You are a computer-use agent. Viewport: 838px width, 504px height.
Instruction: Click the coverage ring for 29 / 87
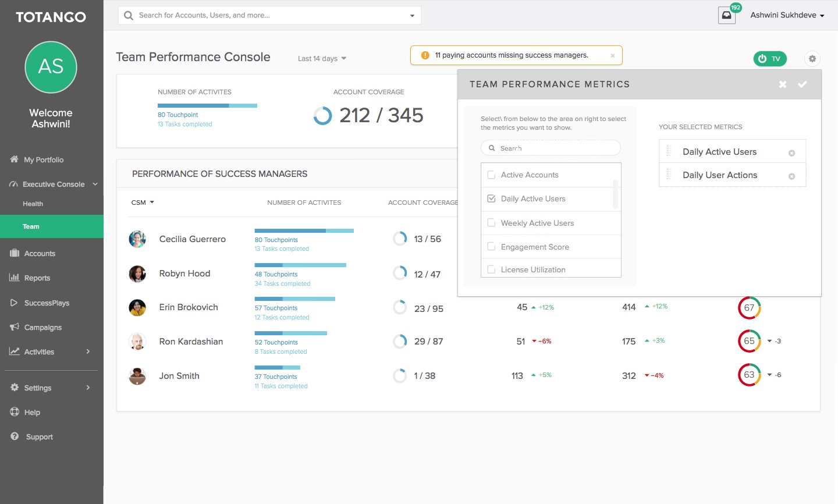tap(400, 341)
